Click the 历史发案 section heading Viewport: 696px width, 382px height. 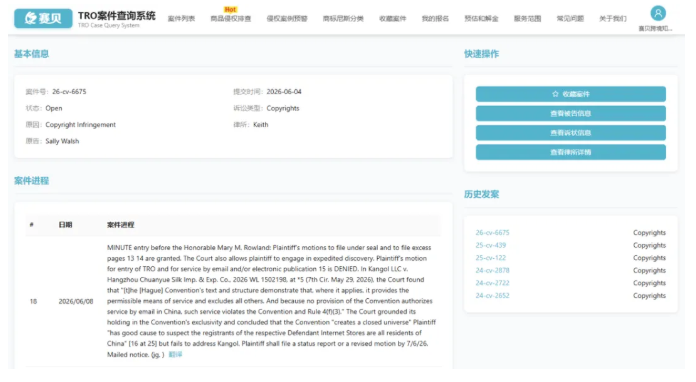tap(482, 194)
